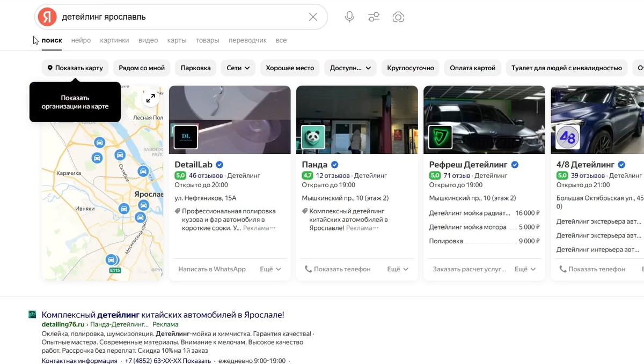Image resolution: width=644 pixels, height=364 pixels.
Task: Open Комплексный детейлинг китайских автомобилей ad title
Action: pos(163,315)
